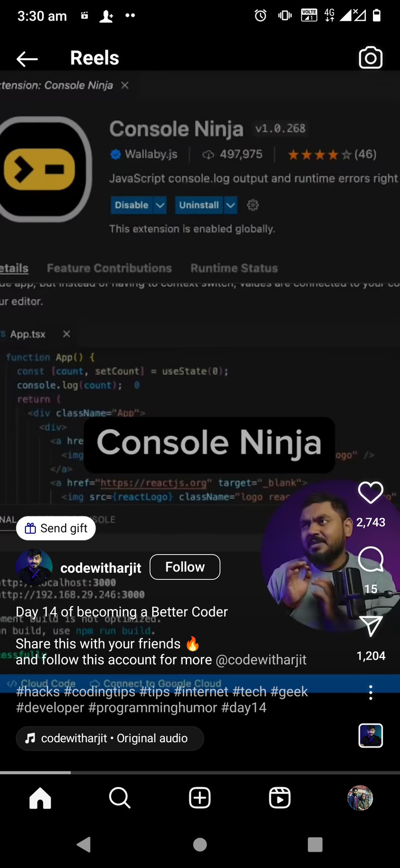The height and width of the screenshot is (868, 400).
Task: Open the Home tab
Action: point(40,798)
